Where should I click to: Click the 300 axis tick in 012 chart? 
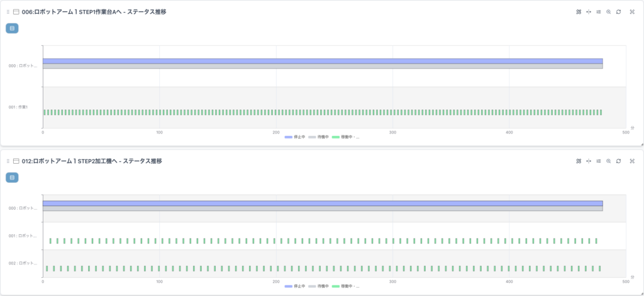pos(392,282)
